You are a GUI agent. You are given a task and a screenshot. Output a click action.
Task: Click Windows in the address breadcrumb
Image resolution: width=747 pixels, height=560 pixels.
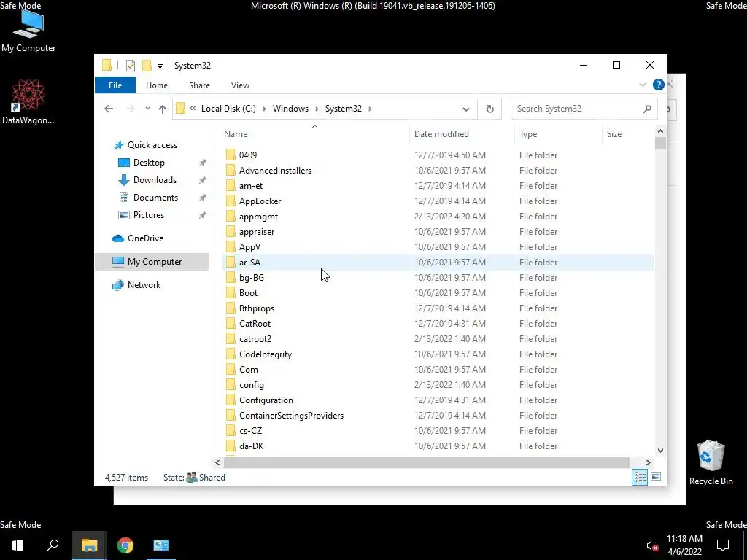coord(290,109)
